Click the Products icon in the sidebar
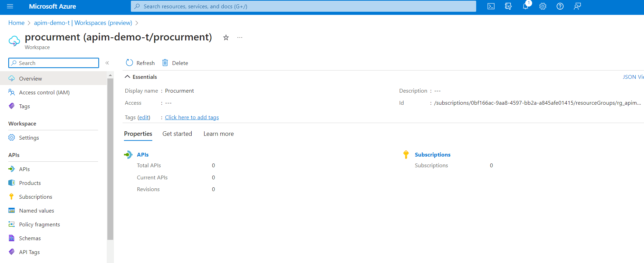 (x=12, y=183)
